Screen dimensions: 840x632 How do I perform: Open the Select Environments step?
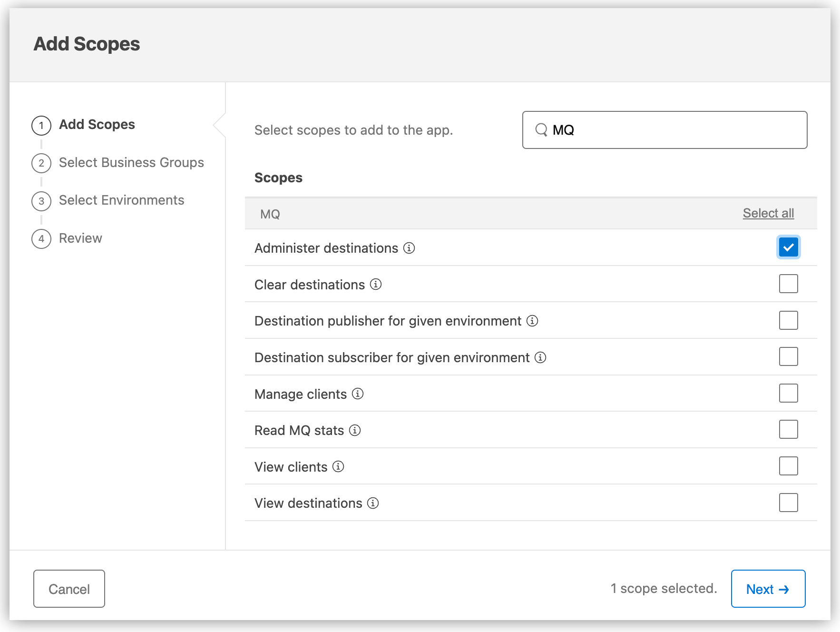(x=121, y=200)
